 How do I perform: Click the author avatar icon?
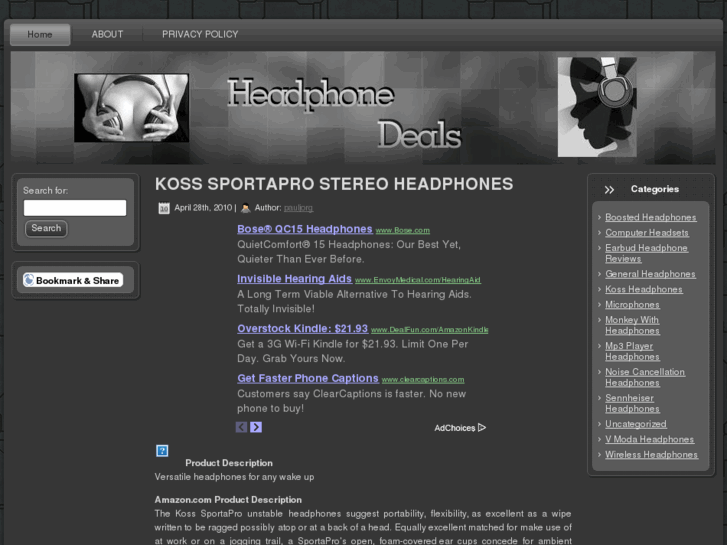click(x=246, y=208)
